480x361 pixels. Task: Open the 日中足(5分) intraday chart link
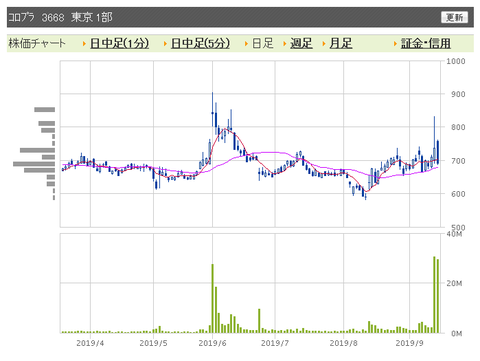click(x=200, y=43)
